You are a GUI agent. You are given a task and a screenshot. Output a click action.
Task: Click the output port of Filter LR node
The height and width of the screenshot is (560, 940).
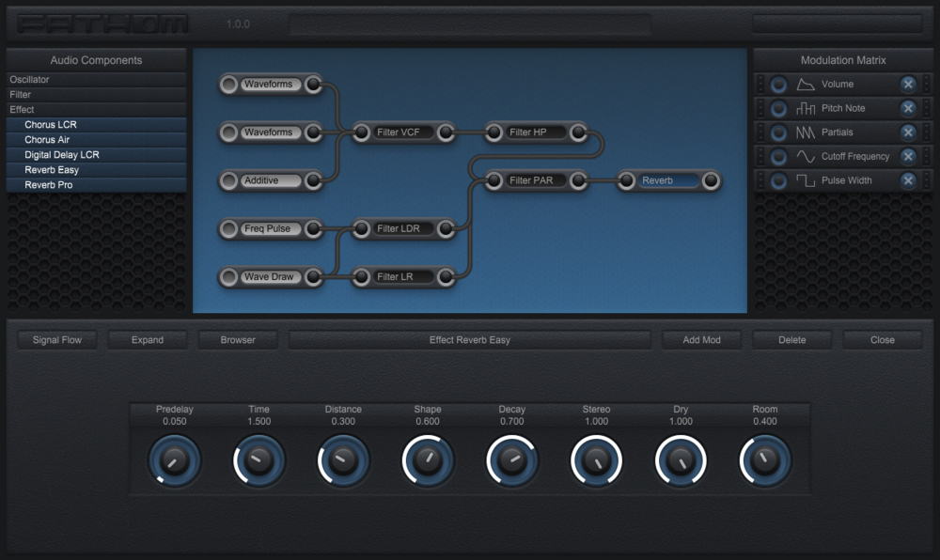(446, 276)
